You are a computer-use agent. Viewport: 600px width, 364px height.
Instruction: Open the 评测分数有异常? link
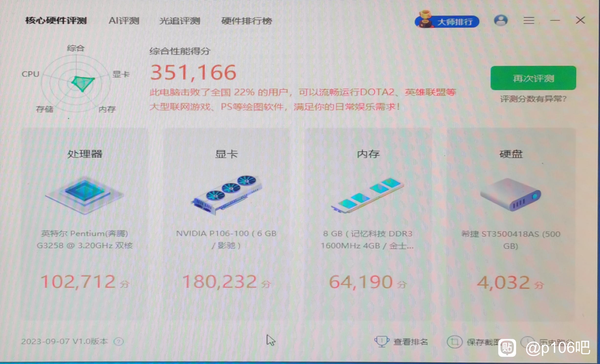(x=533, y=99)
